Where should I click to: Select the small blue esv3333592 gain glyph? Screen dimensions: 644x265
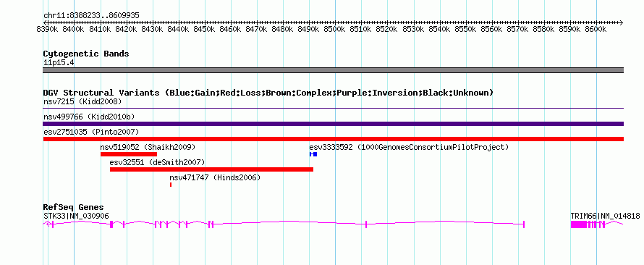pos(313,154)
